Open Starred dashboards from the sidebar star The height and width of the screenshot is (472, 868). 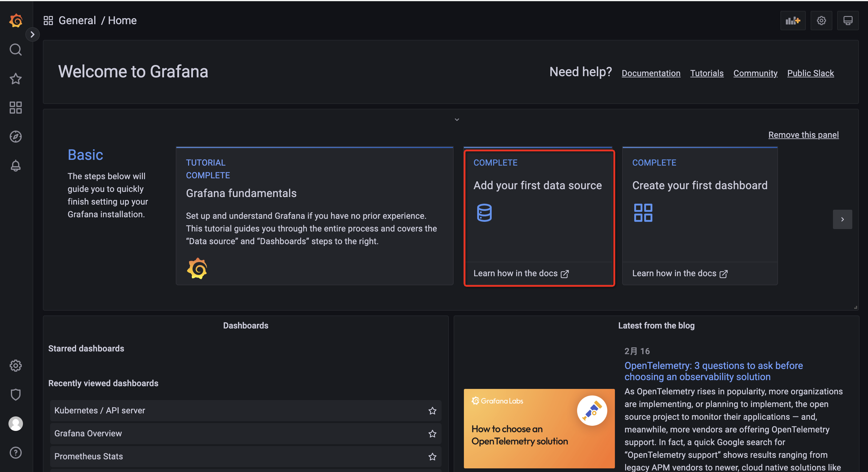(x=15, y=79)
